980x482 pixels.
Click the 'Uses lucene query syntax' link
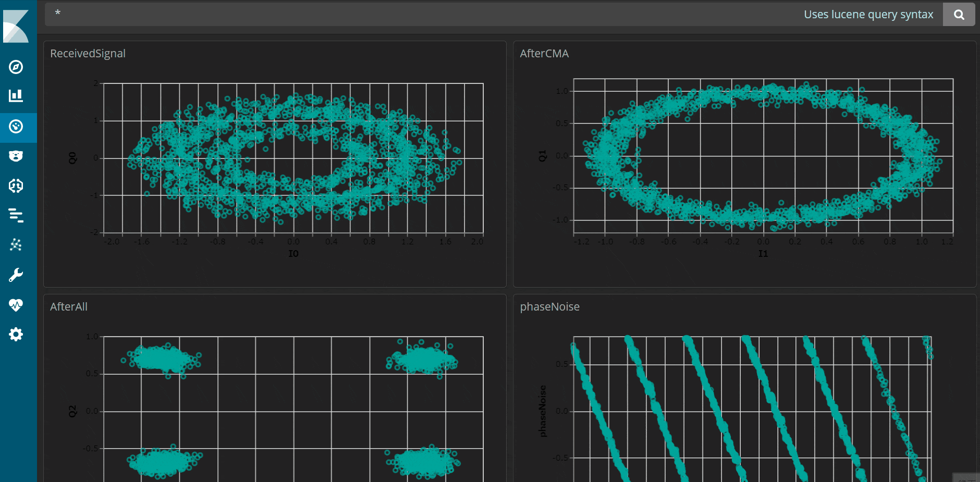tap(869, 14)
